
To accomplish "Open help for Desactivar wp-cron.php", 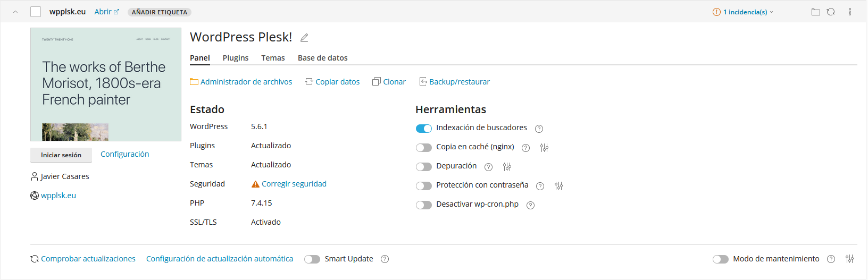I will (x=530, y=205).
